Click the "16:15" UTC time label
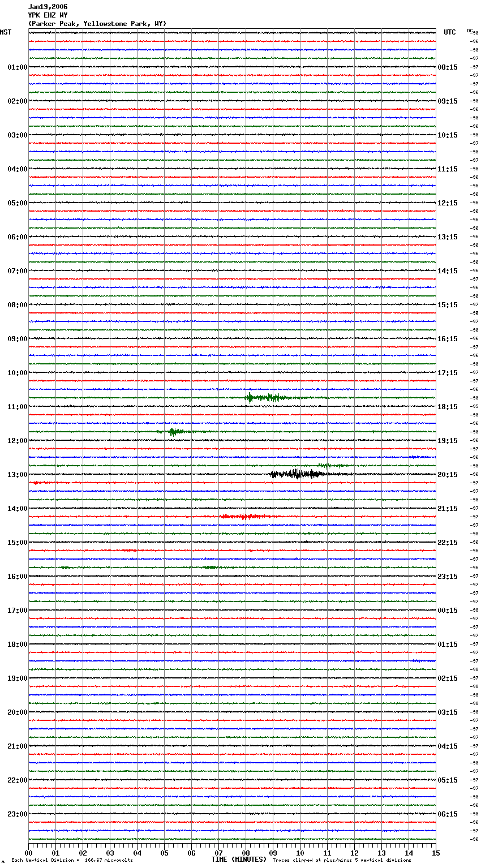Viewport: 481px width, 868px height. point(448,339)
